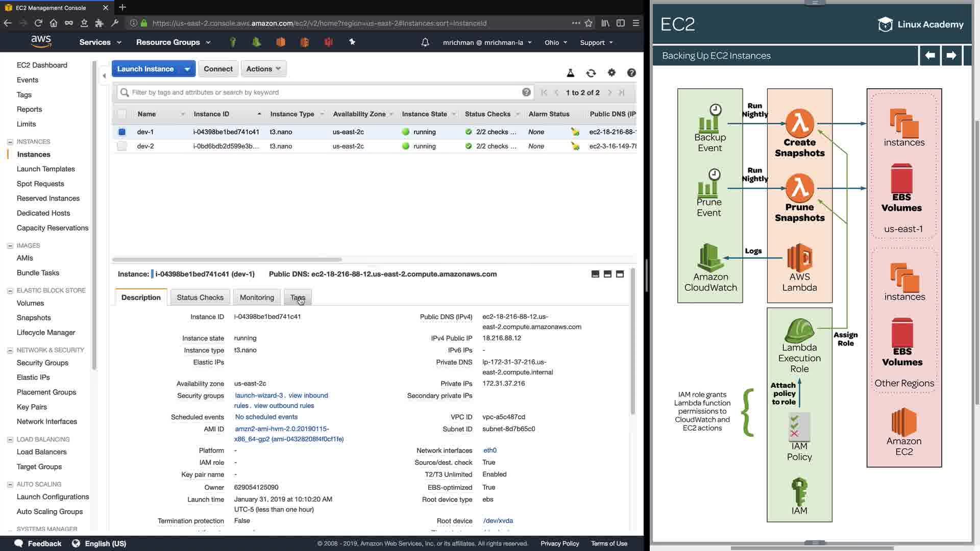Uncheck the dev-1 instance checkbox

(121, 132)
